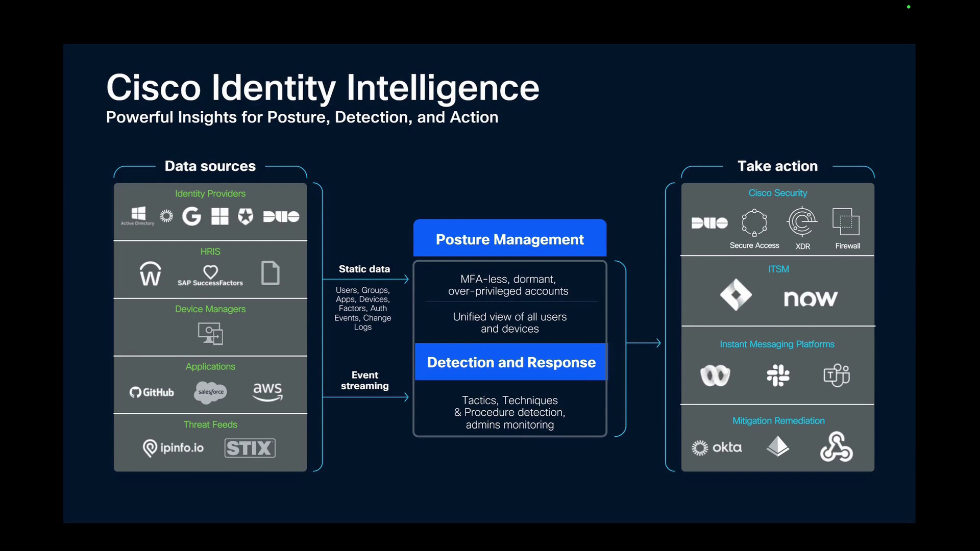Click the Firewall icon
The image size is (980, 551).
coord(846,221)
